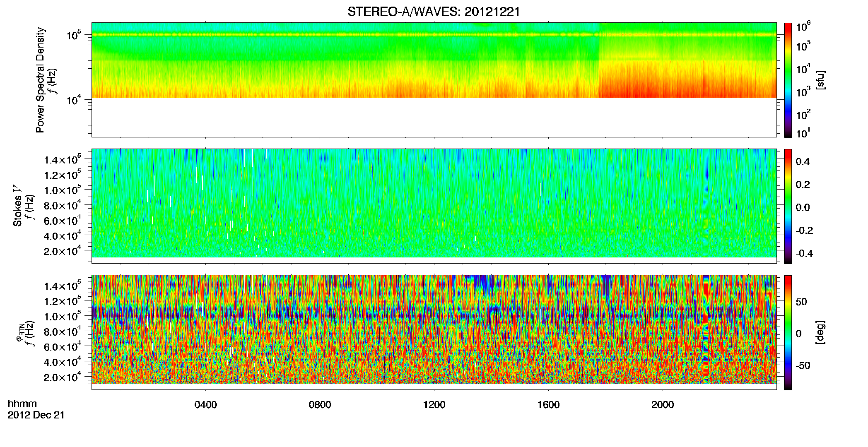This screenshot has width=868, height=447.
Task: Click the 2012 Dec 21 date label
Action: 36,415
